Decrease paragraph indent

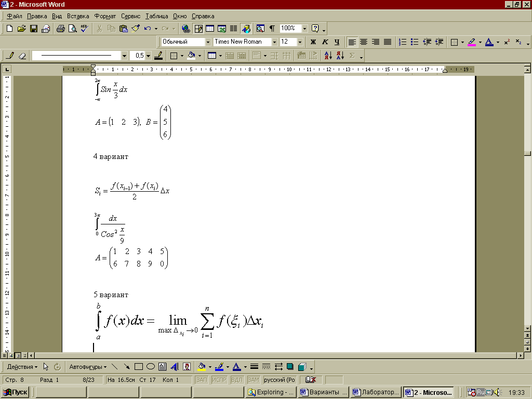click(427, 42)
